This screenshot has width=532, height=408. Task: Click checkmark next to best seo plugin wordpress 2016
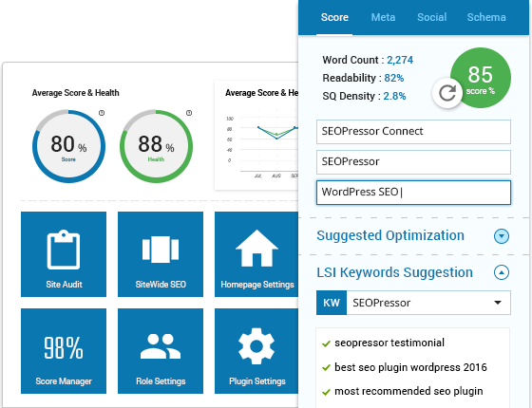click(326, 368)
